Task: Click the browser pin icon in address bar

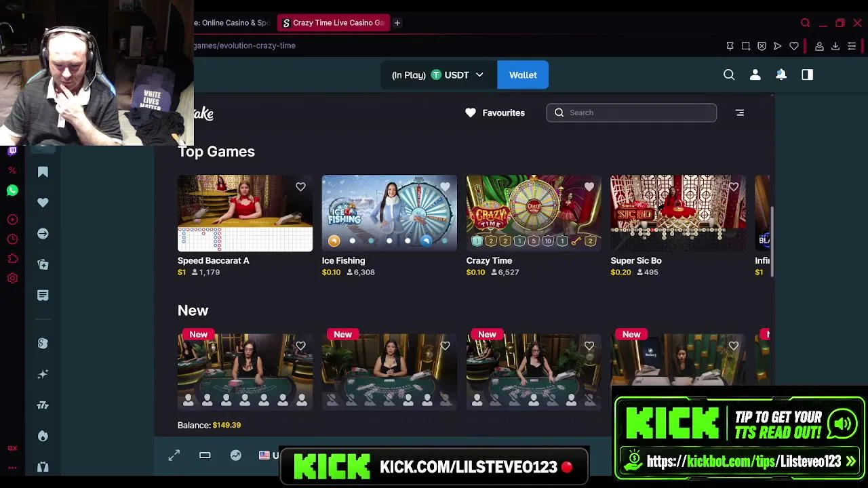Action: (730, 46)
